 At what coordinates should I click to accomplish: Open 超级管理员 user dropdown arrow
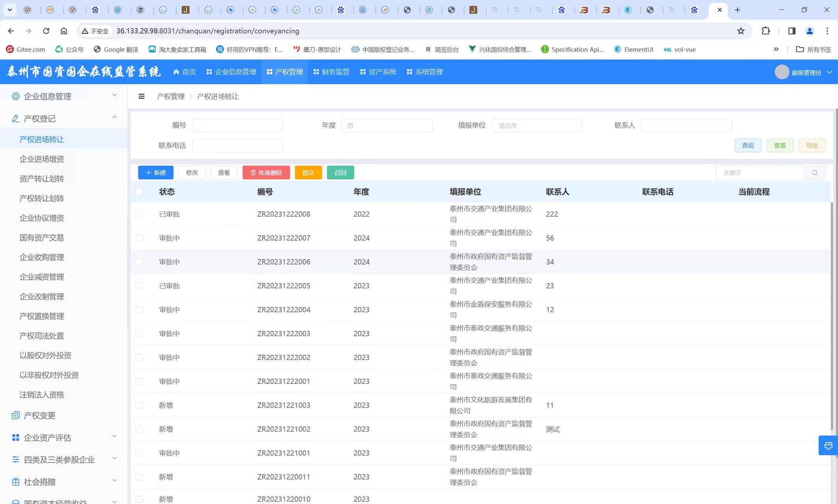829,72
